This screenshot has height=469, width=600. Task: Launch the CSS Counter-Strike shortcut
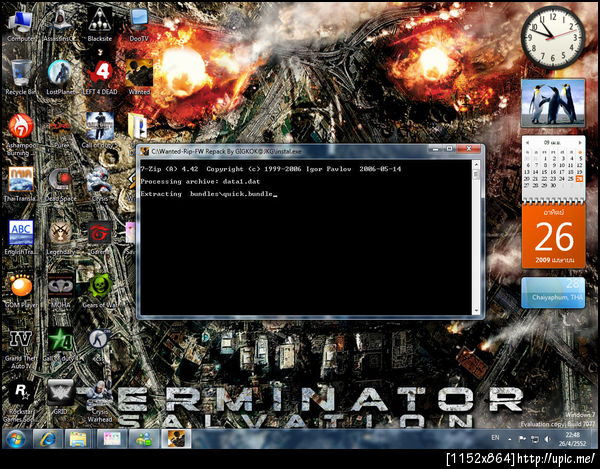pyautogui.click(x=100, y=345)
